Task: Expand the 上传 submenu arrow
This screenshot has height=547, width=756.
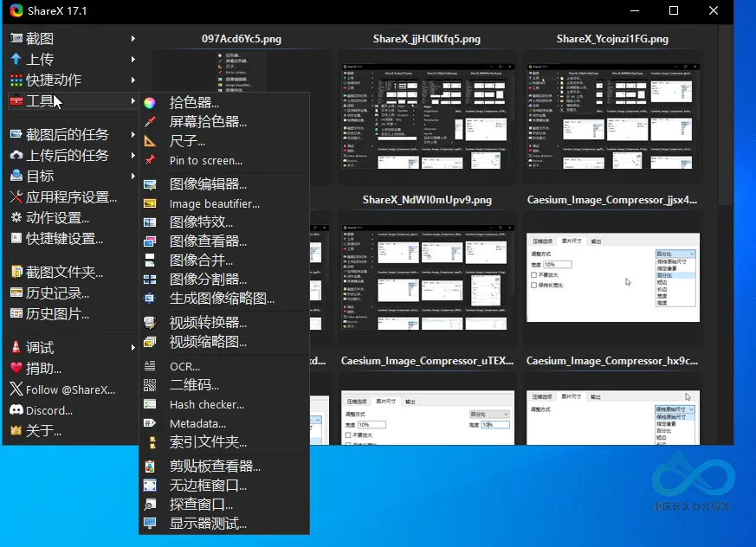Action: (132, 59)
